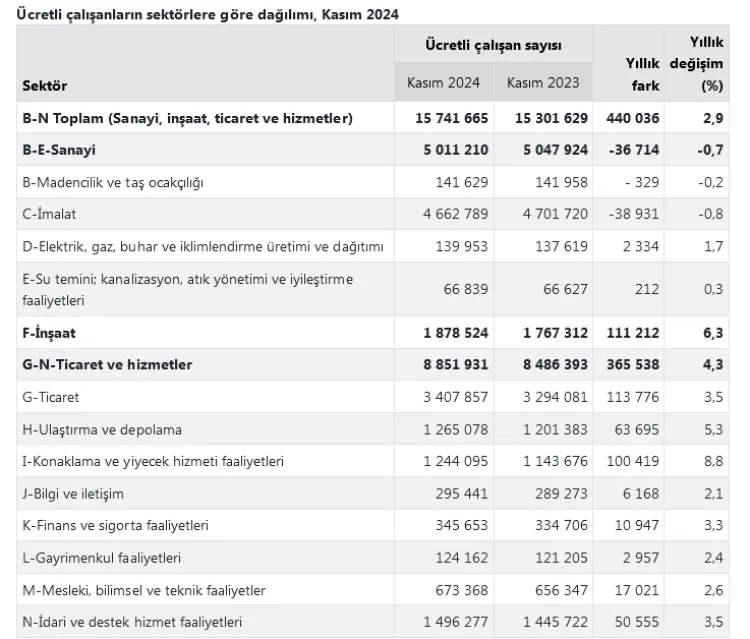Image resolution: width=750 pixels, height=639 pixels.
Task: Select the J-Bilgi ve iletişim row label
Action: tap(73, 494)
